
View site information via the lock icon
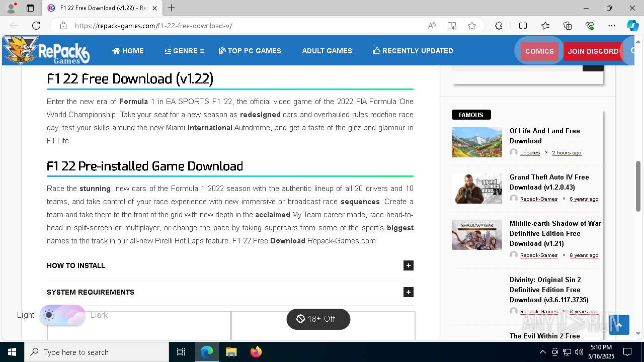point(63,26)
